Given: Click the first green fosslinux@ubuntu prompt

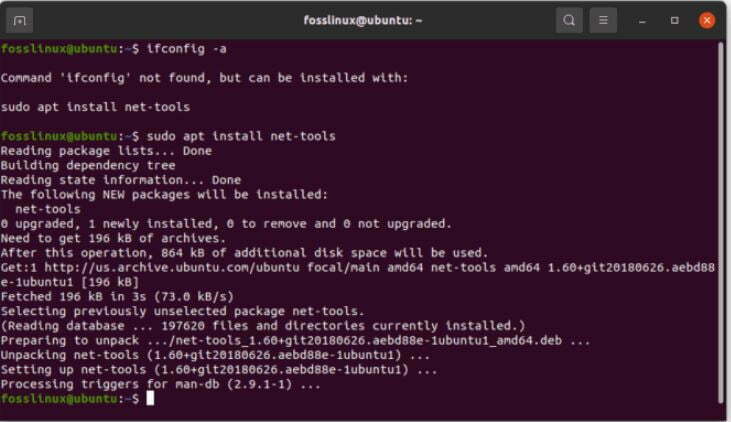Looking at the screenshot, I should 59,49.
